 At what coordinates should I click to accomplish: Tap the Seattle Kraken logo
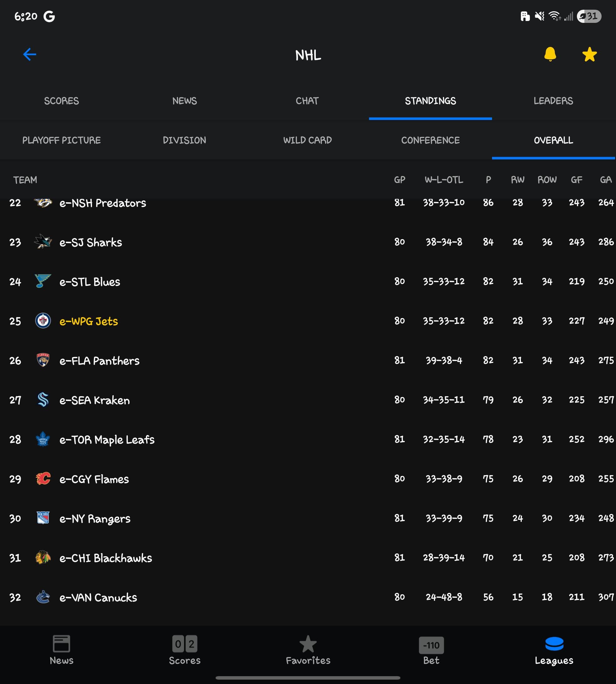pos(43,400)
